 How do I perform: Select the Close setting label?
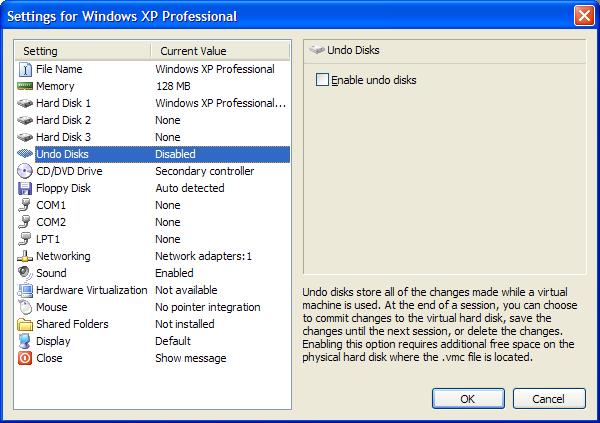click(x=49, y=358)
